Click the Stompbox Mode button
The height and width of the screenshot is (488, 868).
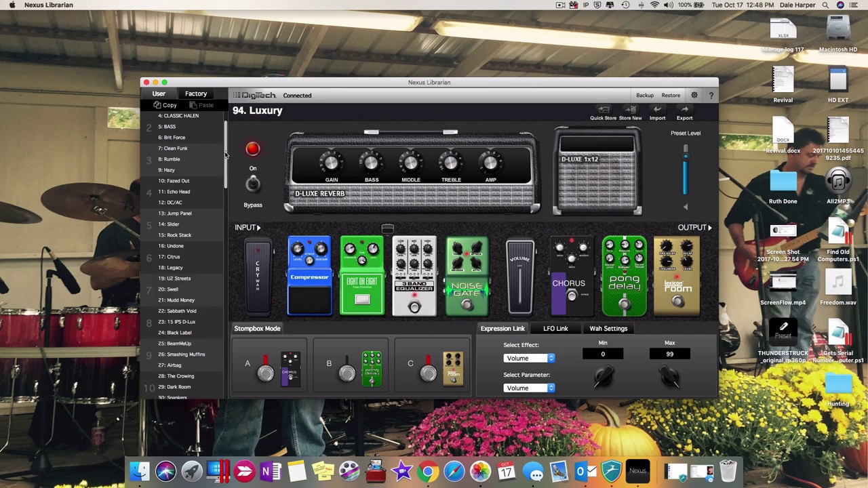(x=257, y=329)
